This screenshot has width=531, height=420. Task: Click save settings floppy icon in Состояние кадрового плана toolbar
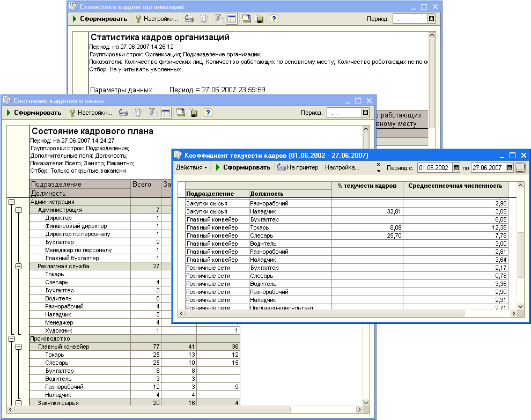pos(194,113)
